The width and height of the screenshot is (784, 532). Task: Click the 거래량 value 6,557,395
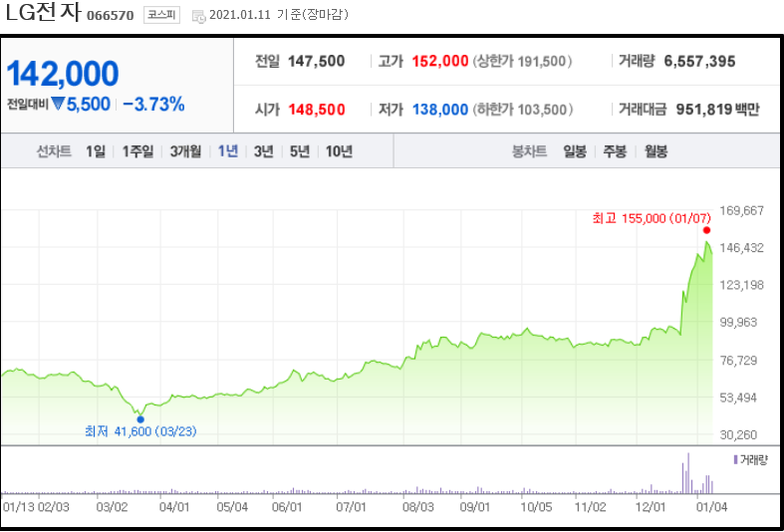tap(699, 62)
